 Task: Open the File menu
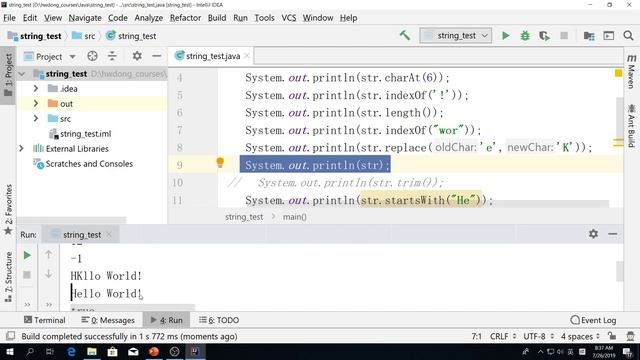point(9,18)
